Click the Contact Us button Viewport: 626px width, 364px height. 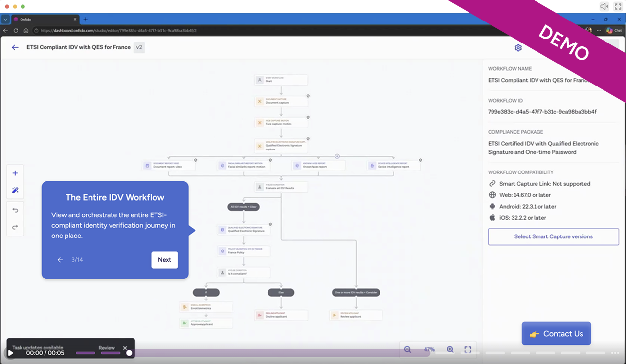click(x=556, y=334)
